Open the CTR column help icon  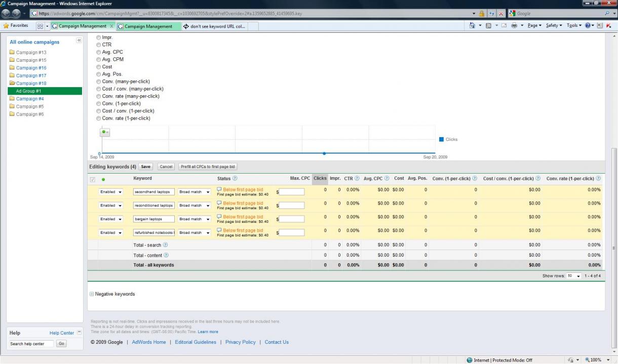357,178
